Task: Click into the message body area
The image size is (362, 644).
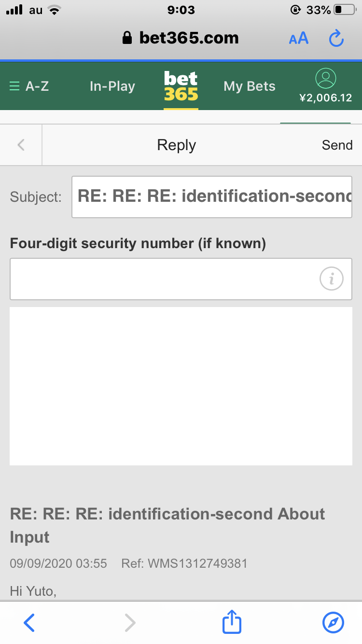Action: [181, 386]
